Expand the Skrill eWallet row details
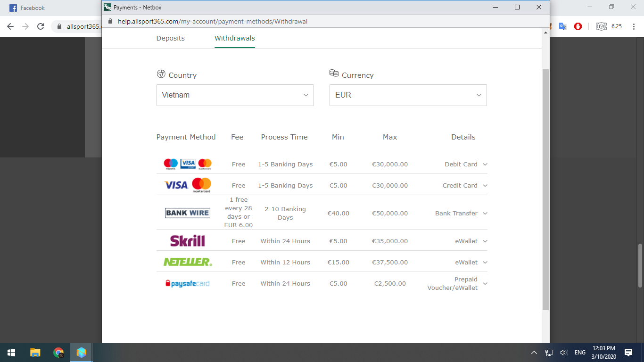 pos(485,241)
